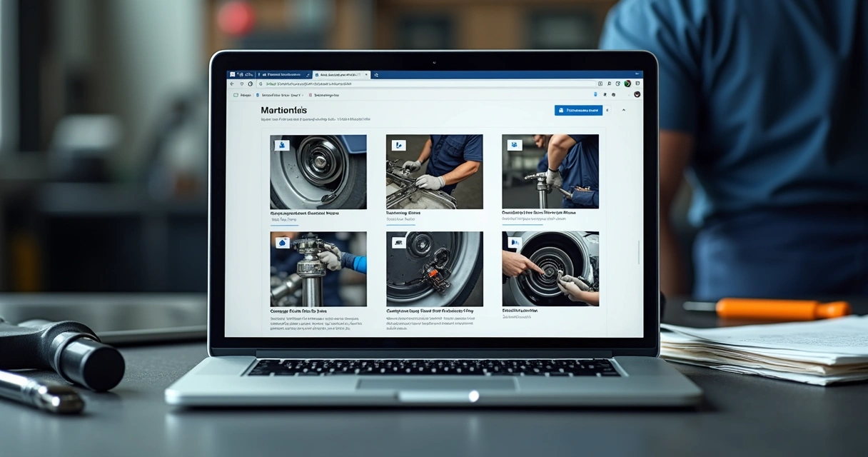Click the badge icon on the wheel hub thumbnail
This screenshot has height=457, width=868.
pos(283,145)
